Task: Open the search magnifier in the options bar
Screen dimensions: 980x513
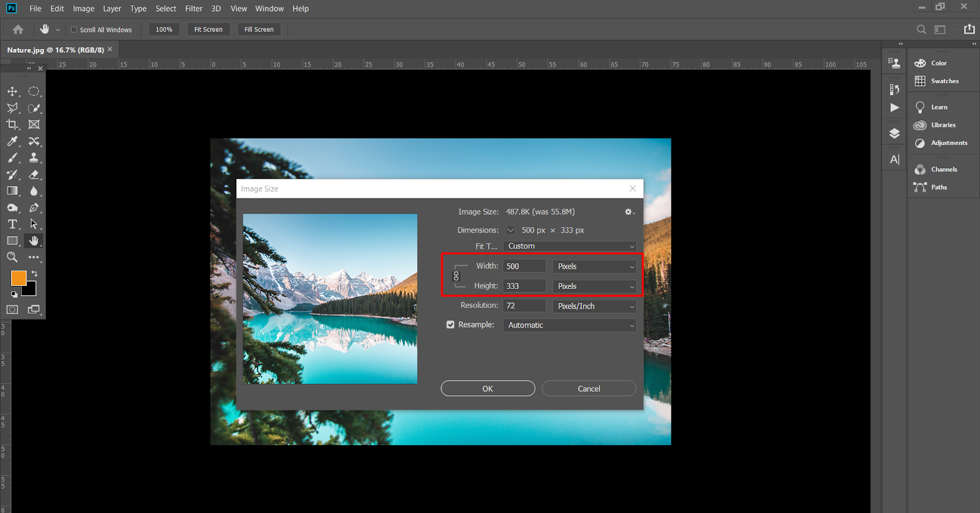Action: point(921,29)
